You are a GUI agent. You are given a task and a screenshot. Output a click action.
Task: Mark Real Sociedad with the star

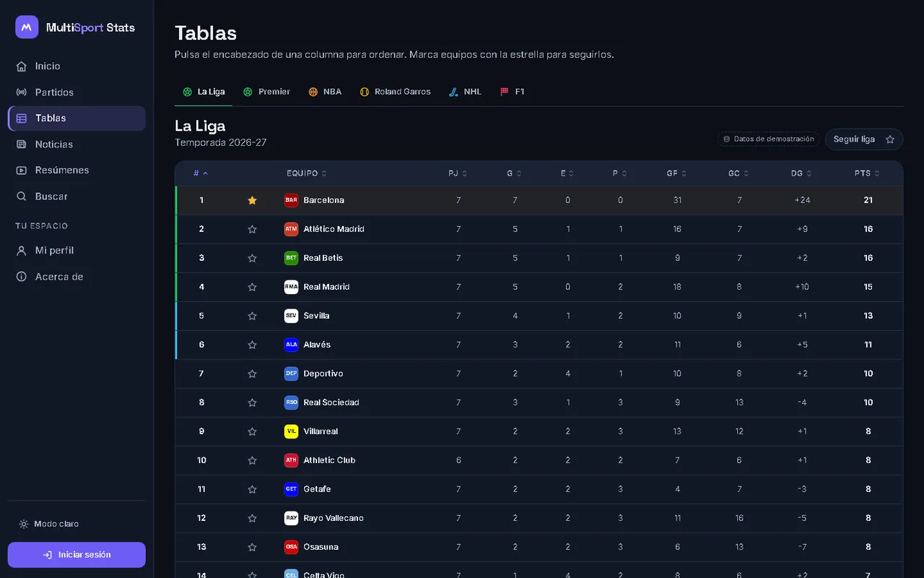coord(252,402)
